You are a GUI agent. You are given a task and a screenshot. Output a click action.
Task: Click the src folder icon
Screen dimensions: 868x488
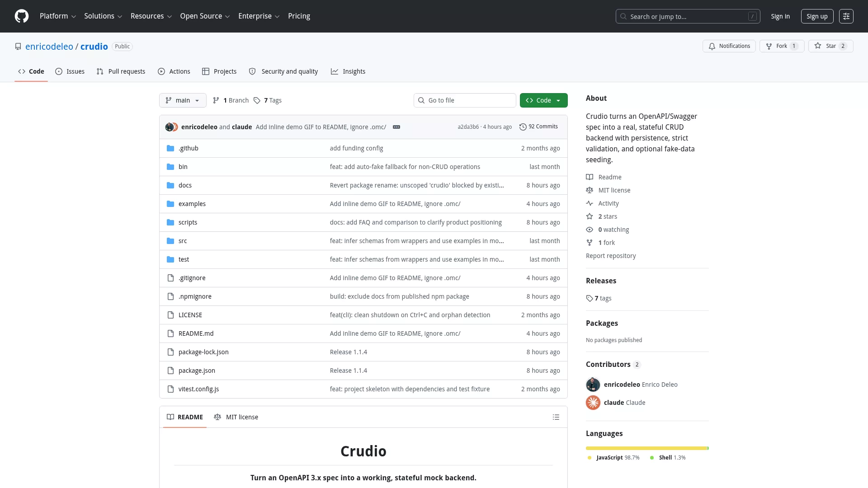coord(170,241)
